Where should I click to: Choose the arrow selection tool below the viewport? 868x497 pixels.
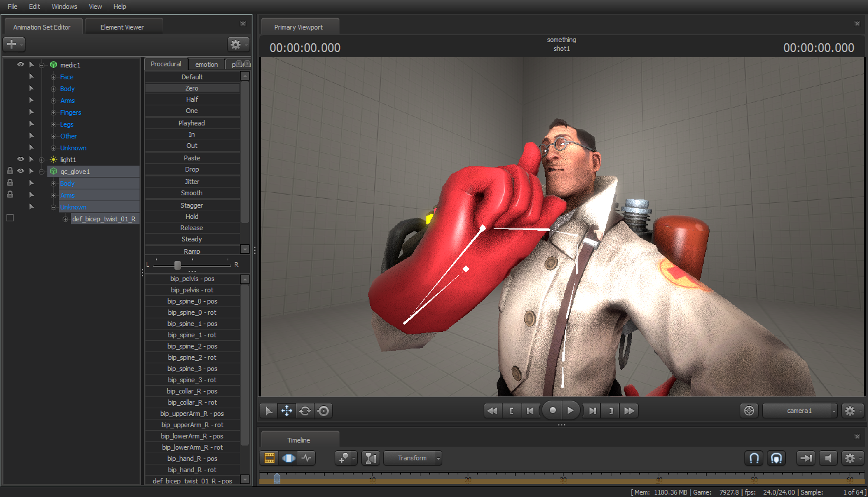pyautogui.click(x=268, y=411)
